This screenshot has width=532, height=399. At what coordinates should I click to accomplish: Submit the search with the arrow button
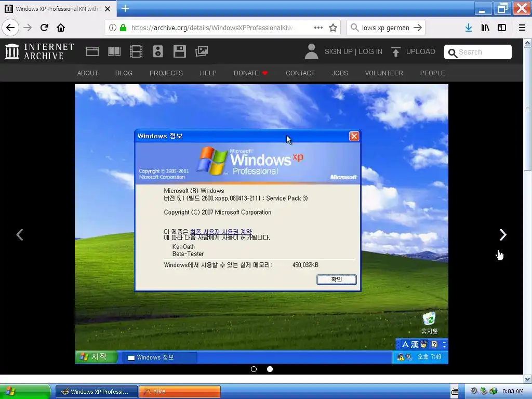[418, 28]
